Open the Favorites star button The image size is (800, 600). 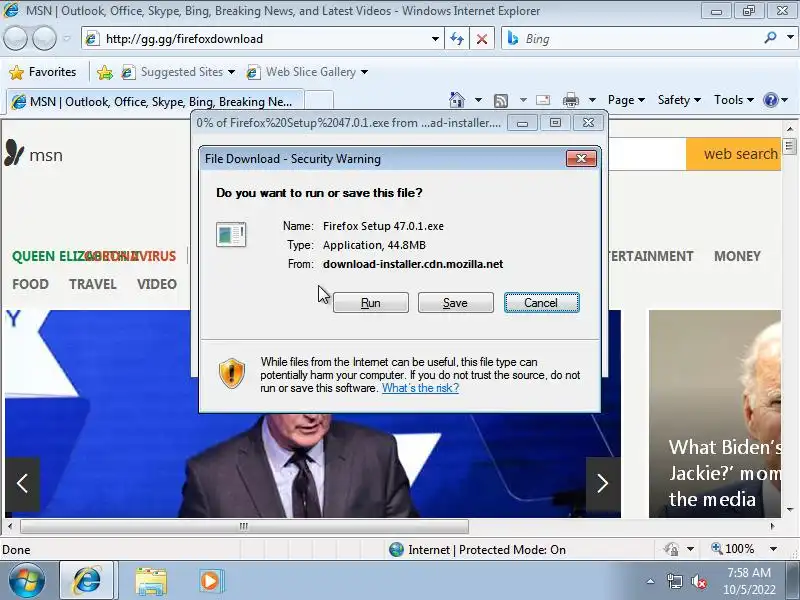tap(43, 72)
